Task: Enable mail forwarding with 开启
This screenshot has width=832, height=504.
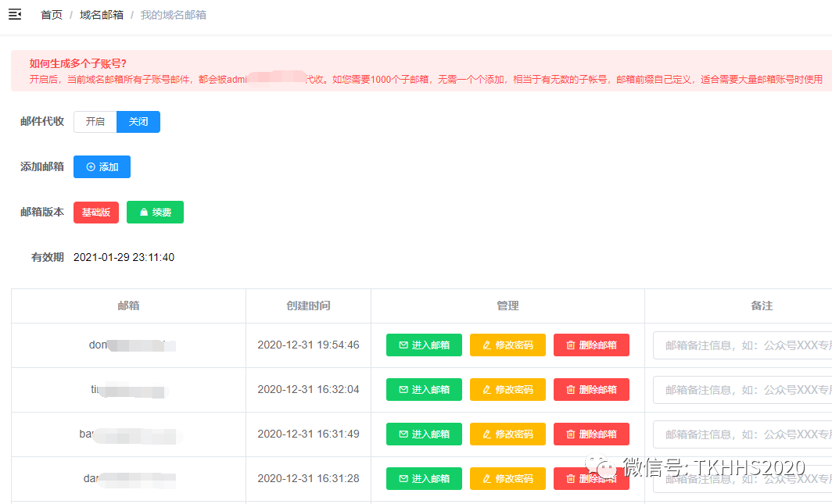Action: (95, 122)
